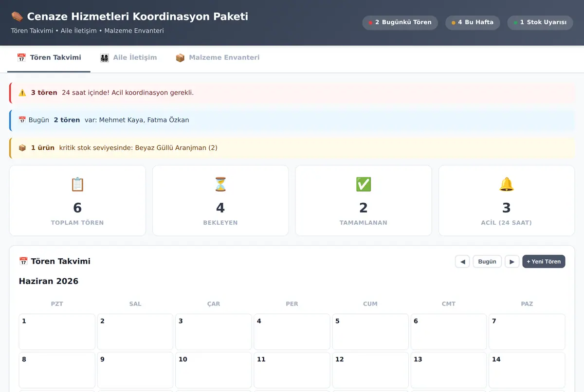Go to previous month with left arrow
584x392 pixels.
click(x=462, y=261)
